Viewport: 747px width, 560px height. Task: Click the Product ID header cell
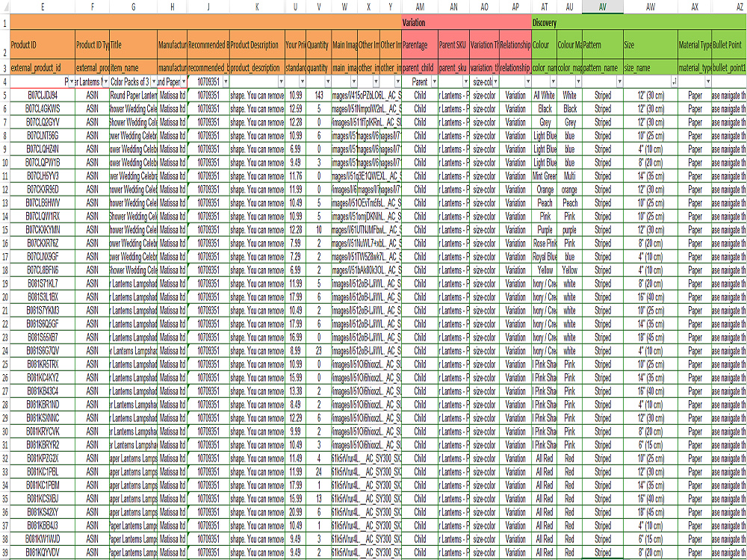pos(43,46)
